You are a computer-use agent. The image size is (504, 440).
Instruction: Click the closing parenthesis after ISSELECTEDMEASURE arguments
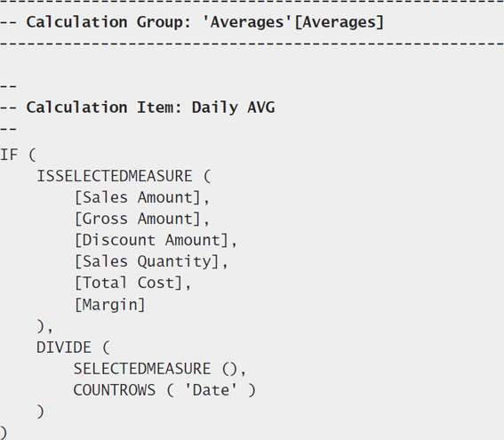pyautogui.click(x=41, y=326)
